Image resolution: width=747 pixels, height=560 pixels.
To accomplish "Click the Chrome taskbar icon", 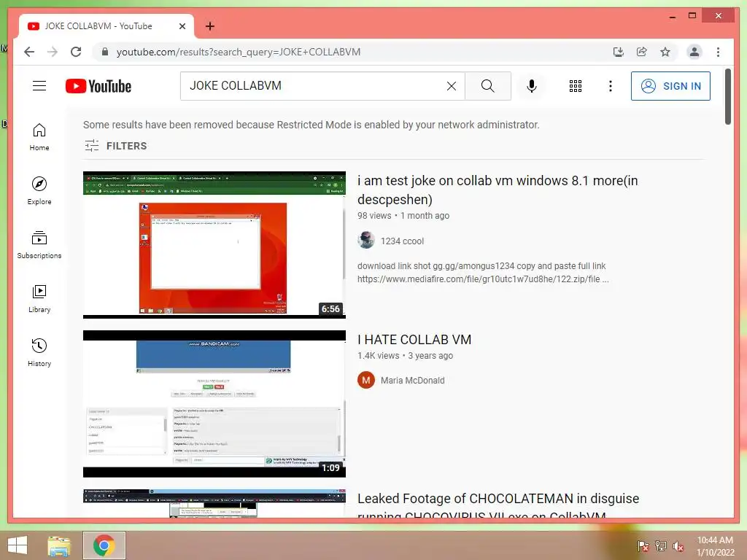I will point(104,545).
